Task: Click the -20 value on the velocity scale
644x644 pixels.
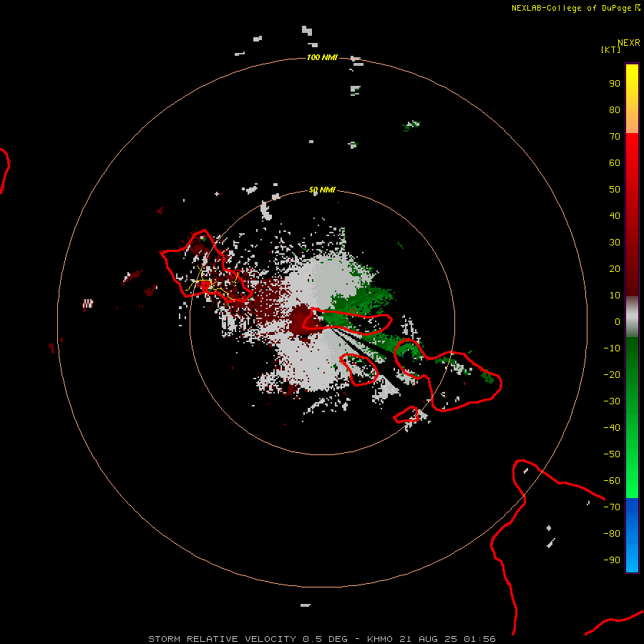Action: pyautogui.click(x=612, y=375)
